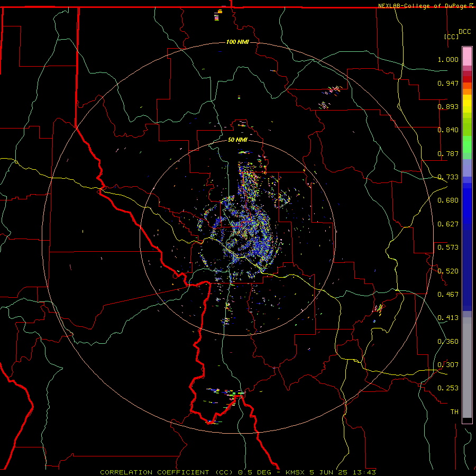Click the 0.520 scale value
This screenshot has width=476, height=476.
click(448, 271)
